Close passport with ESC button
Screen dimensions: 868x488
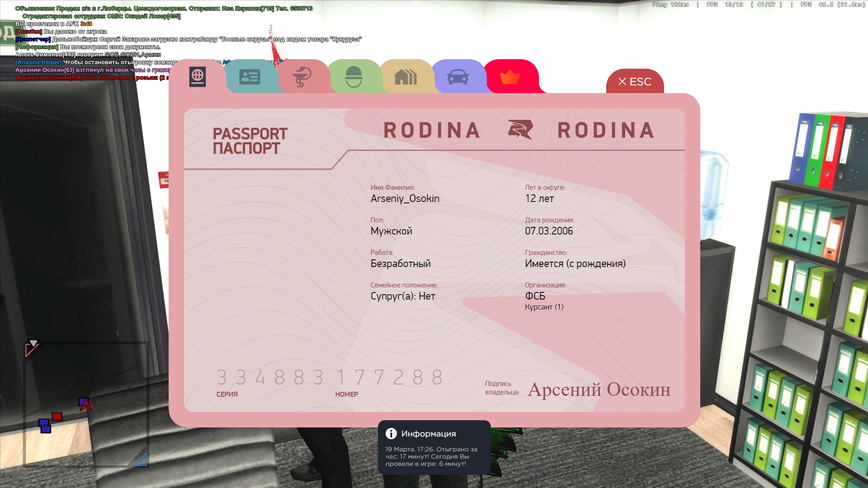[635, 82]
